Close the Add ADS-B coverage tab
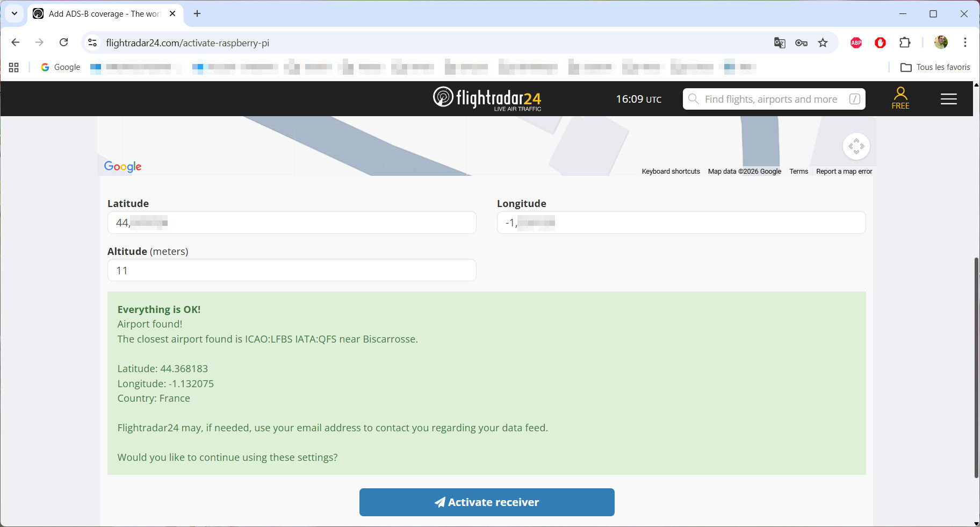Screen dimensions: 980x527 [172, 13]
